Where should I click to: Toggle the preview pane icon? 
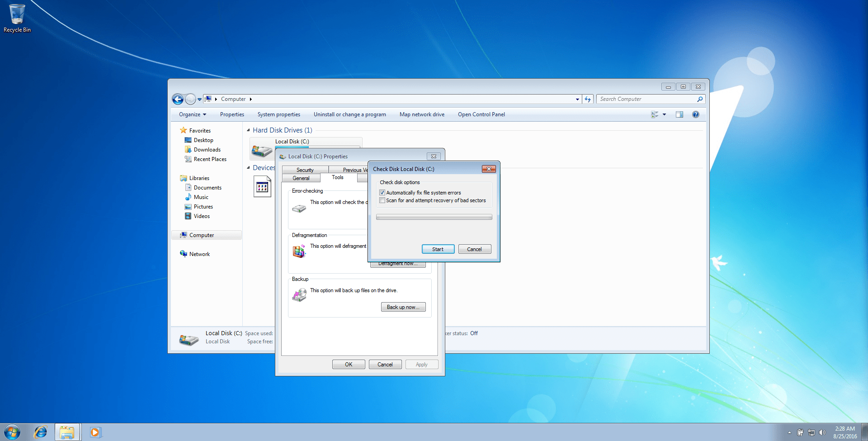(x=679, y=114)
